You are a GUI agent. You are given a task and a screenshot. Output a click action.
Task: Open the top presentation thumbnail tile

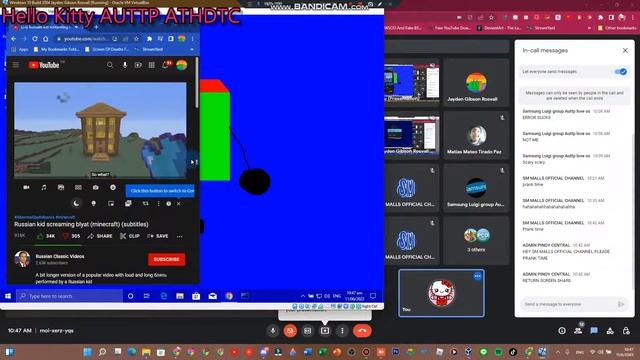(411, 83)
